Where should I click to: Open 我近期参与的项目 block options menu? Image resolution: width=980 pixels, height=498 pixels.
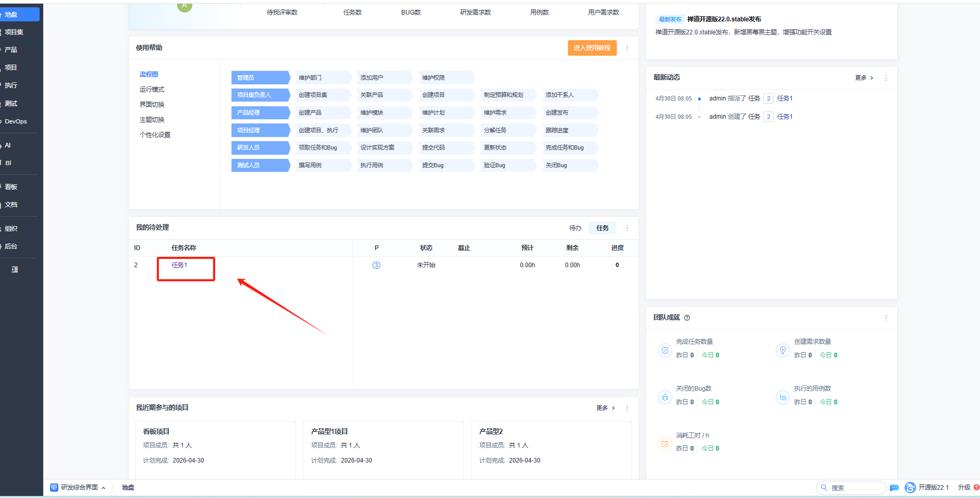[x=627, y=408]
